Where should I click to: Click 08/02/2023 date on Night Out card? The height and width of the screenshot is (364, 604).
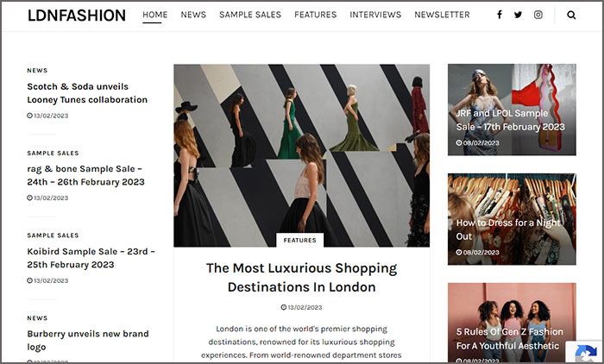pos(478,252)
